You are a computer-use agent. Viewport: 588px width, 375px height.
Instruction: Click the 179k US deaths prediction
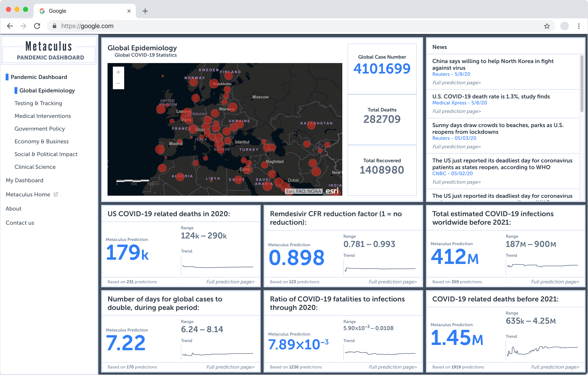tap(127, 253)
